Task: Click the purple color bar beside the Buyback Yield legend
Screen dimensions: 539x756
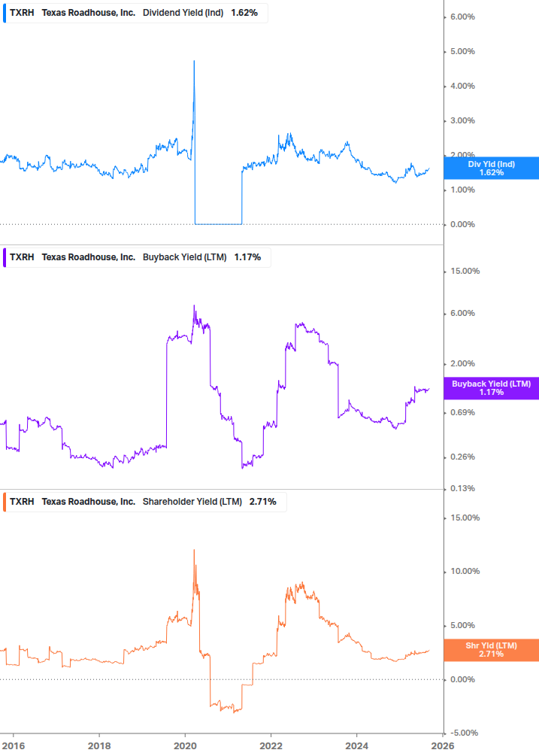Action: [x=5, y=257]
